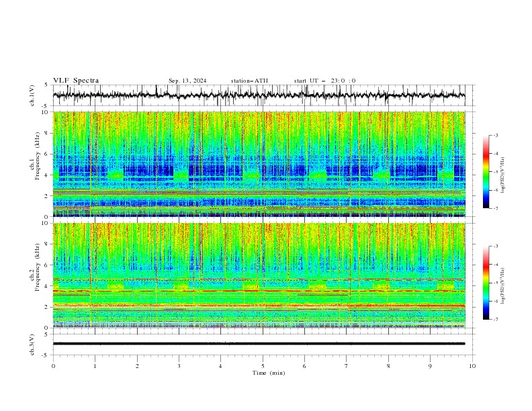Click the "VLF Spectra" plot title

coord(76,81)
